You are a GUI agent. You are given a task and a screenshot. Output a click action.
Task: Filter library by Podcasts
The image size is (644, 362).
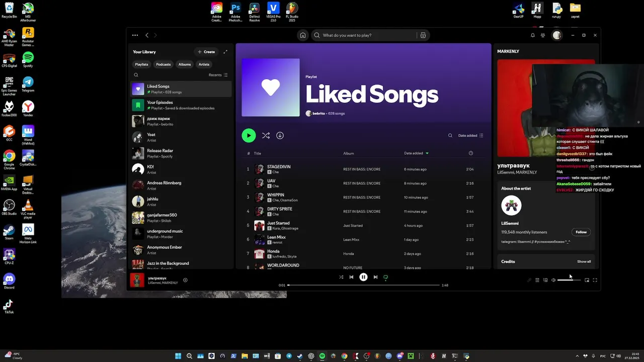tap(164, 64)
